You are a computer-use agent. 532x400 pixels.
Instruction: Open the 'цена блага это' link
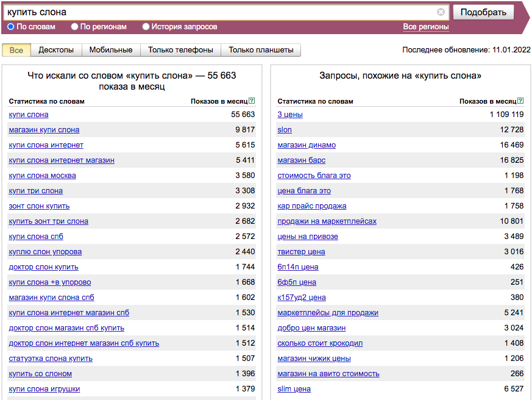point(304,191)
